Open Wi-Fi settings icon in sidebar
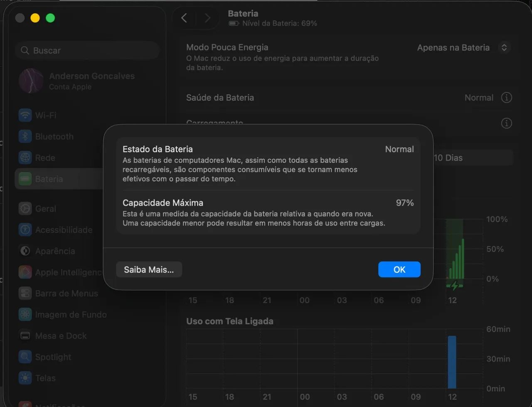The width and height of the screenshot is (532, 407). (x=25, y=115)
